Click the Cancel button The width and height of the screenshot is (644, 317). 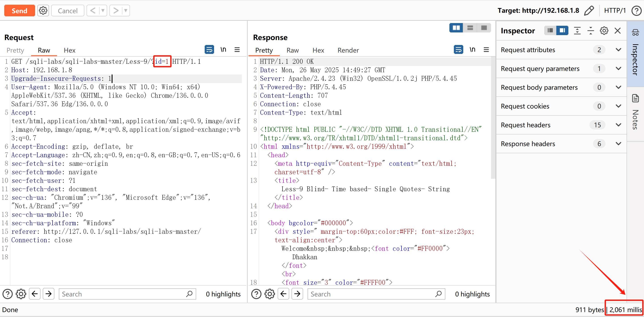tap(68, 11)
